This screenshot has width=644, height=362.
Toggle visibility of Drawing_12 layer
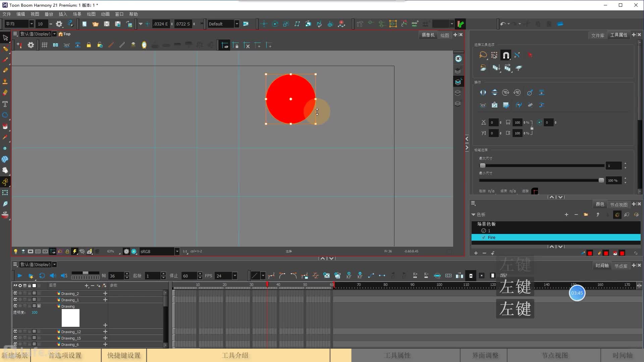pyautogui.click(x=15, y=331)
